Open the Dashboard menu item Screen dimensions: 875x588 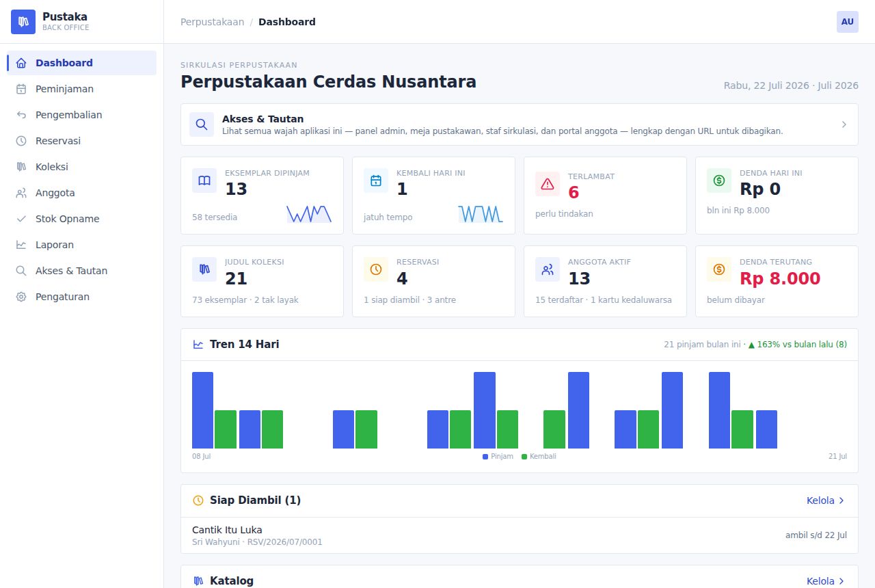coord(81,63)
